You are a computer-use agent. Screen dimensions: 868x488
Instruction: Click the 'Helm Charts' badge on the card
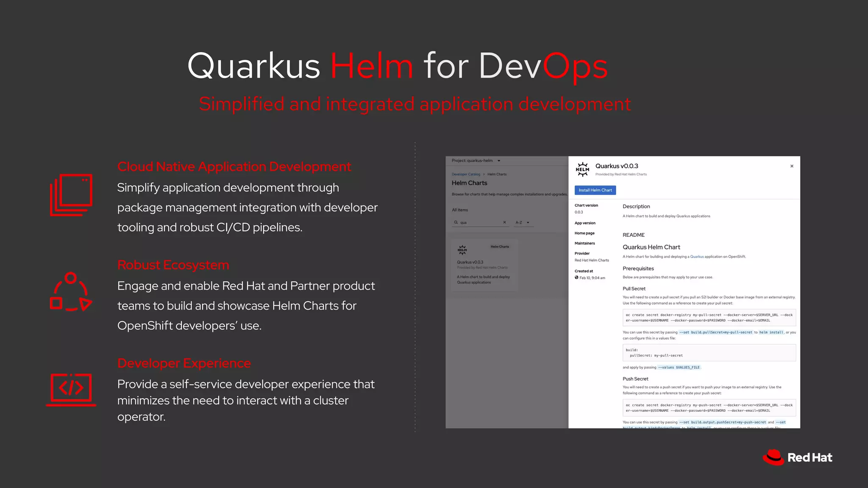pyautogui.click(x=500, y=247)
